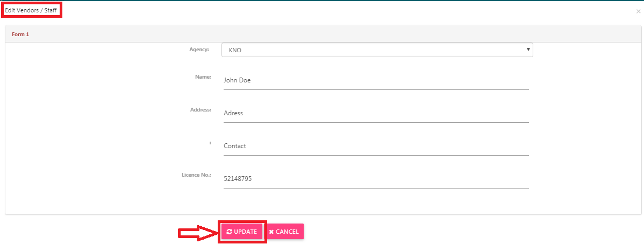Viewport: 644px width, 251px height.
Task: Click the lone colon label beside Contact
Action: (210, 142)
